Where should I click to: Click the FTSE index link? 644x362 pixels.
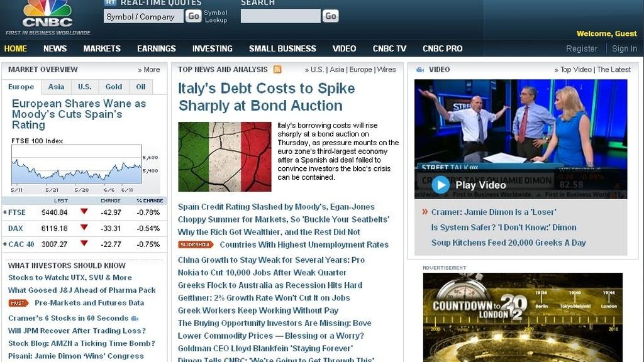click(x=17, y=212)
